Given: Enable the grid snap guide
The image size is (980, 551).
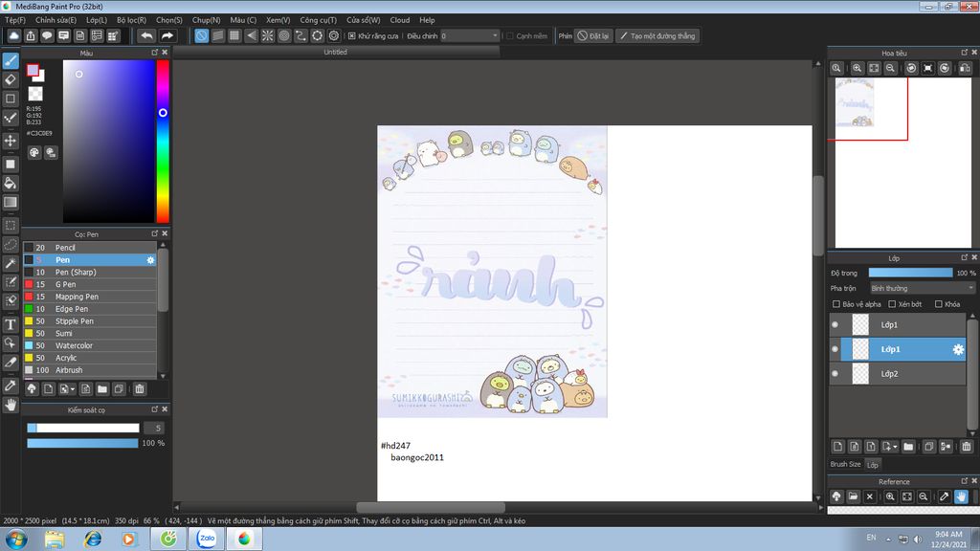Looking at the screenshot, I should (x=234, y=35).
